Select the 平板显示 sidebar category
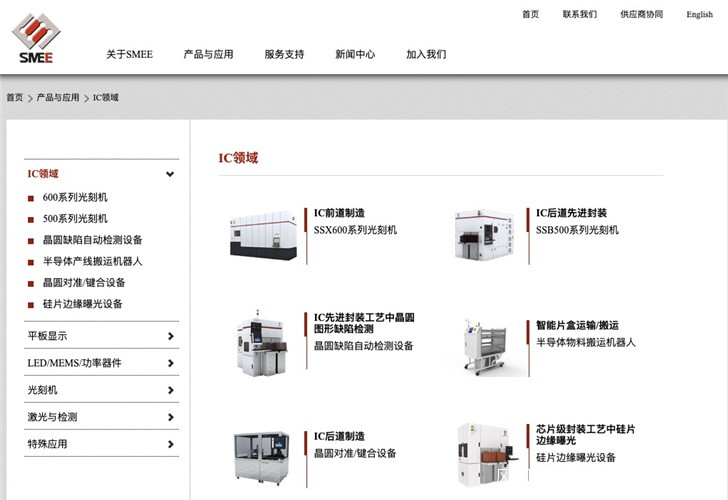 (x=47, y=336)
